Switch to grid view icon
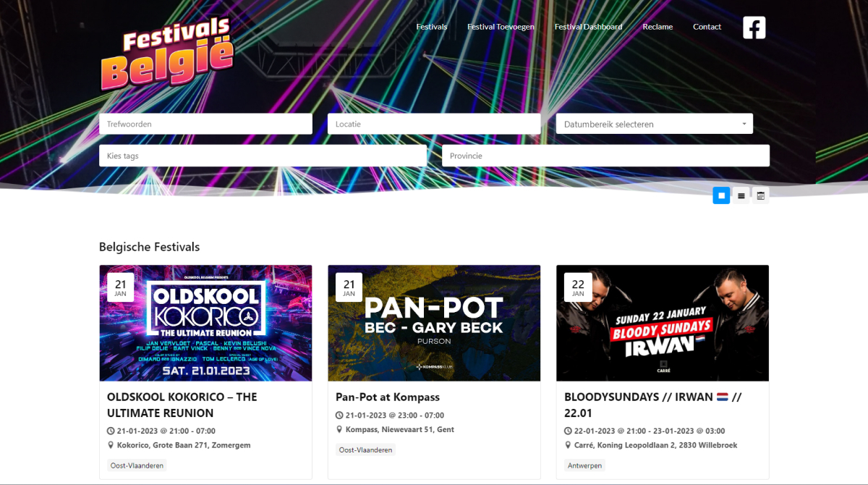 click(x=721, y=195)
